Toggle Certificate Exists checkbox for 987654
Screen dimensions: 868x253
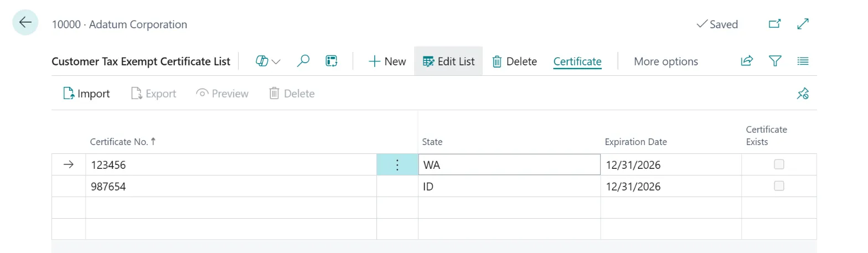click(779, 186)
